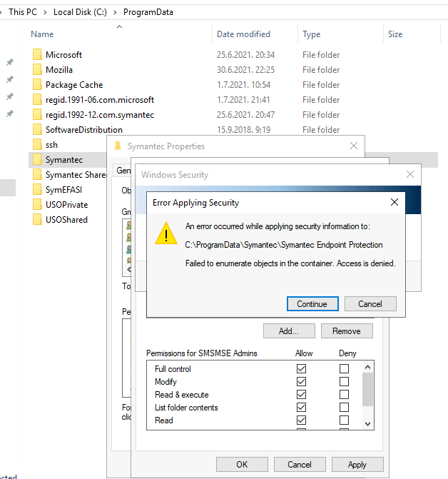448x479 pixels.
Task: Go to This PC in address bar
Action: (x=23, y=12)
